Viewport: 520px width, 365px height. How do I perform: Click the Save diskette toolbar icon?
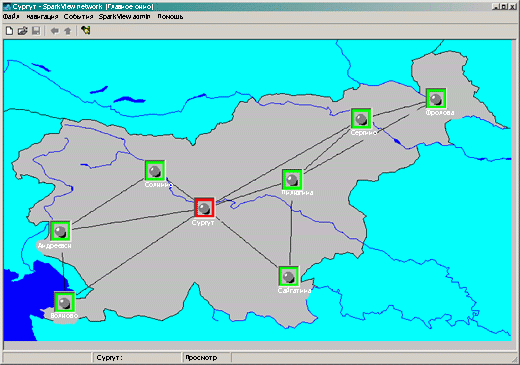36,31
